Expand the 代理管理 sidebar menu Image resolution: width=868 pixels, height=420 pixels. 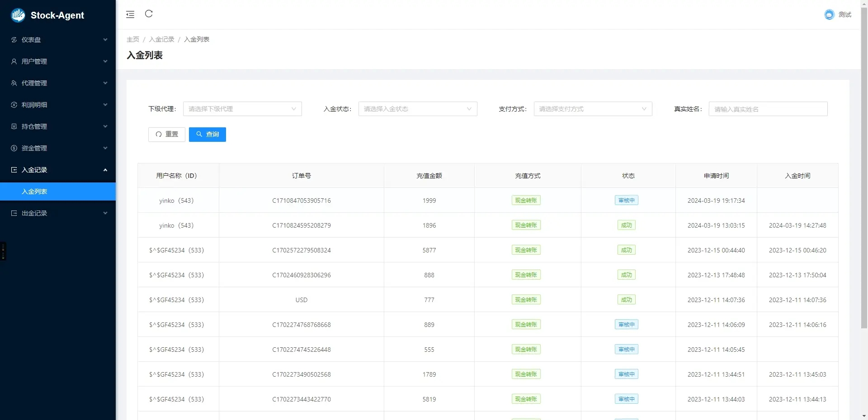[x=58, y=83]
